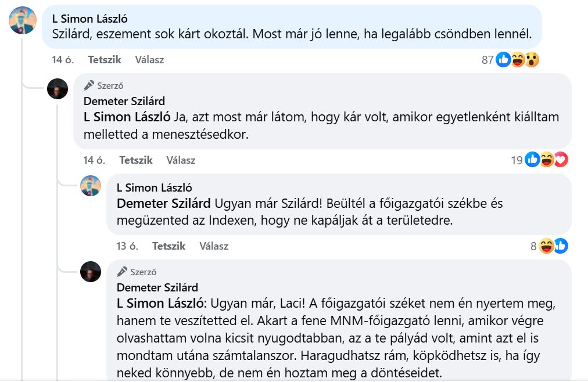Image resolution: width=588 pixels, height=382 pixels.
Task: Like the 'Ugyan már Szilárd' reply
Action: click(168, 246)
